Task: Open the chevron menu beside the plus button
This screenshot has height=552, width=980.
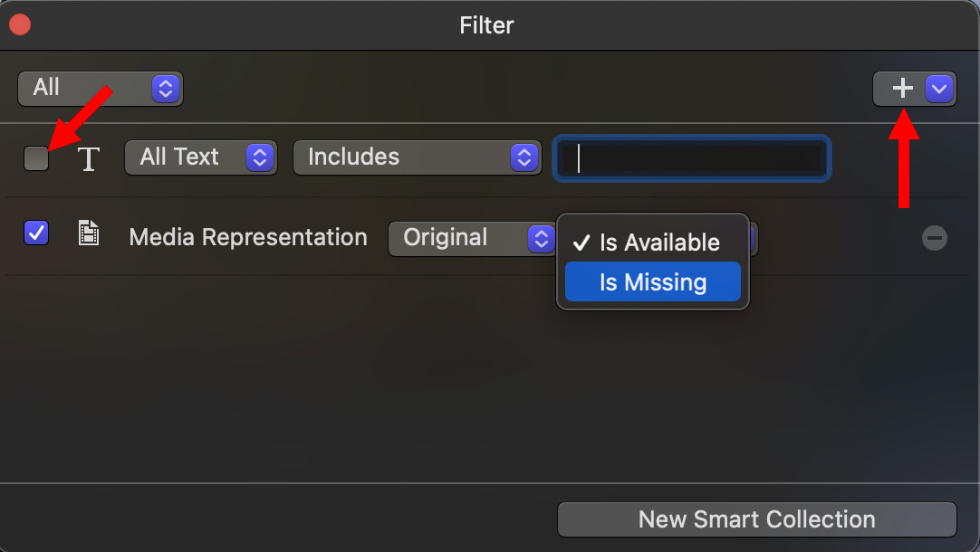Action: point(939,89)
